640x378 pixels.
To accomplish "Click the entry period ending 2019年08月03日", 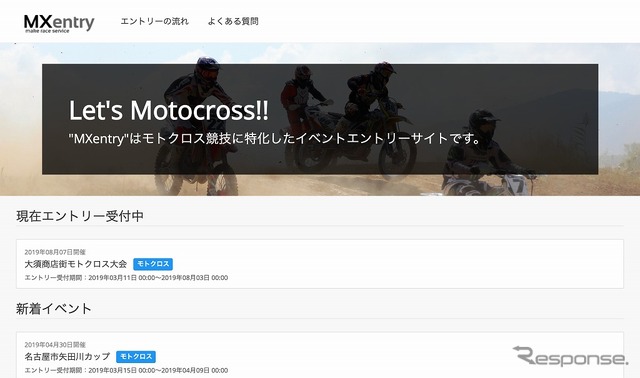I will coord(126,278).
